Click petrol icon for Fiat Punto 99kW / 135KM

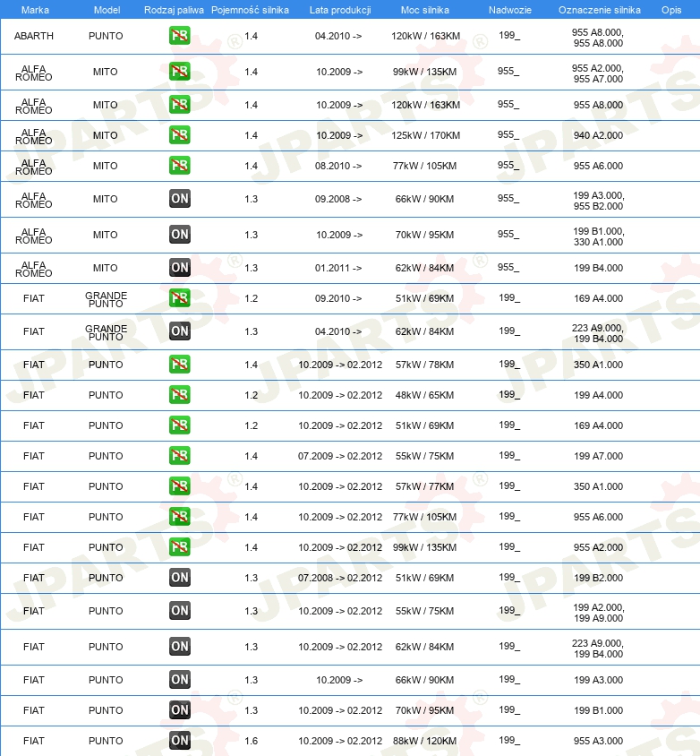pyautogui.click(x=180, y=546)
